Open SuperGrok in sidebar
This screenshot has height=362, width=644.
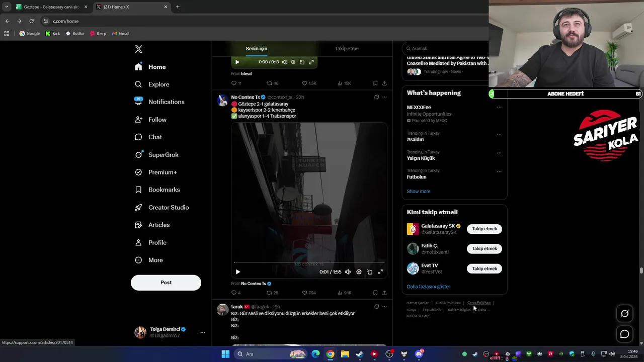[156, 155]
